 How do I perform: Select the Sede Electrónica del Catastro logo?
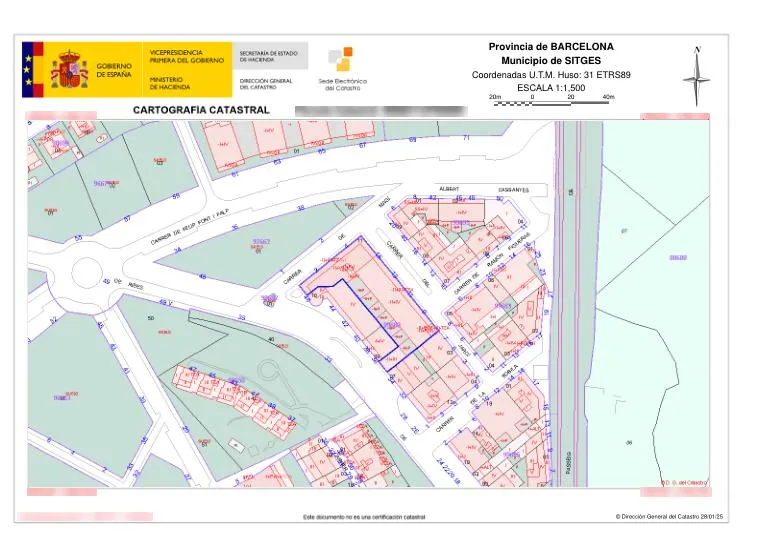(342, 69)
